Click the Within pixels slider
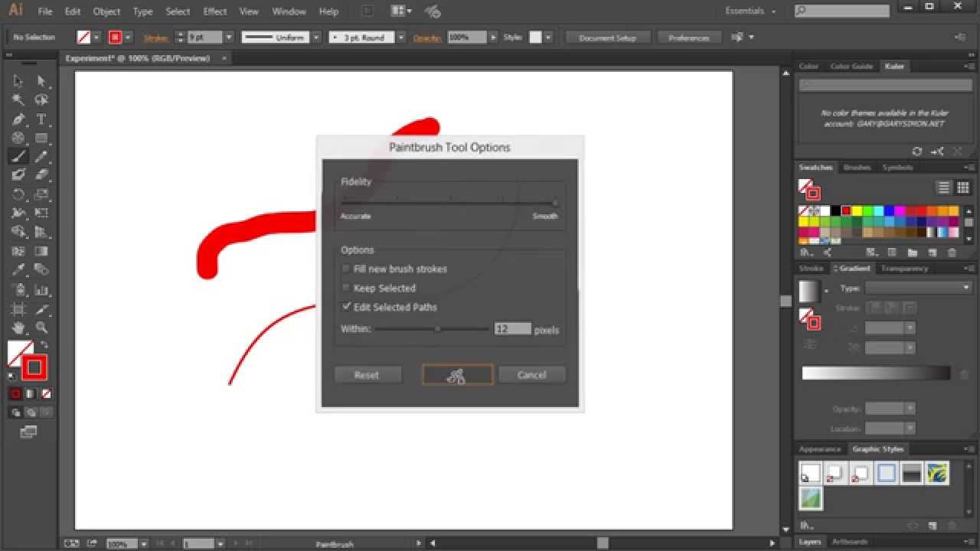 point(432,329)
